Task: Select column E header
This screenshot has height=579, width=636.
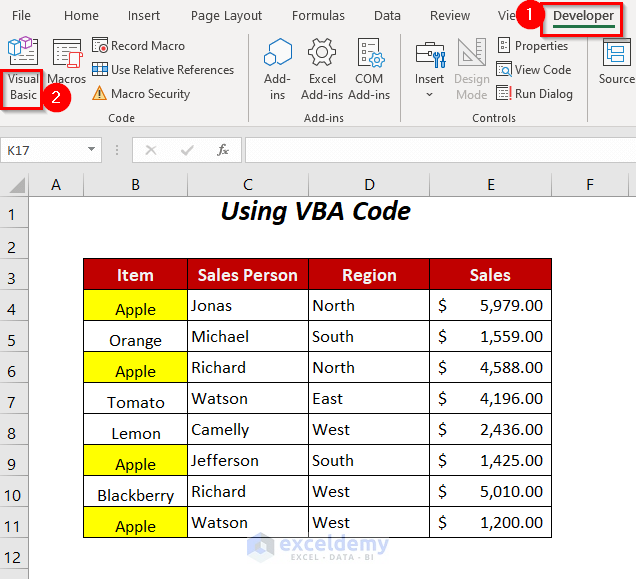Action: tap(490, 185)
